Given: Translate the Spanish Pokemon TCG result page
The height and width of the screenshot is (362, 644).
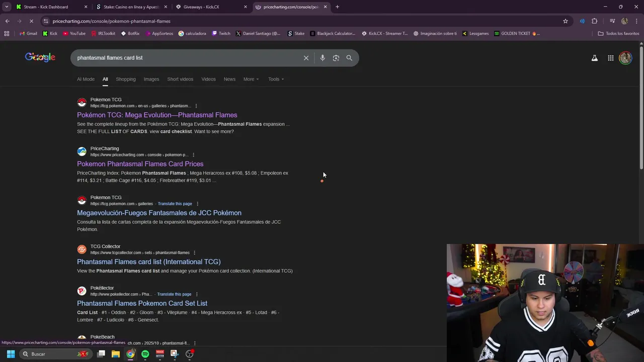Looking at the screenshot, I should [175, 204].
